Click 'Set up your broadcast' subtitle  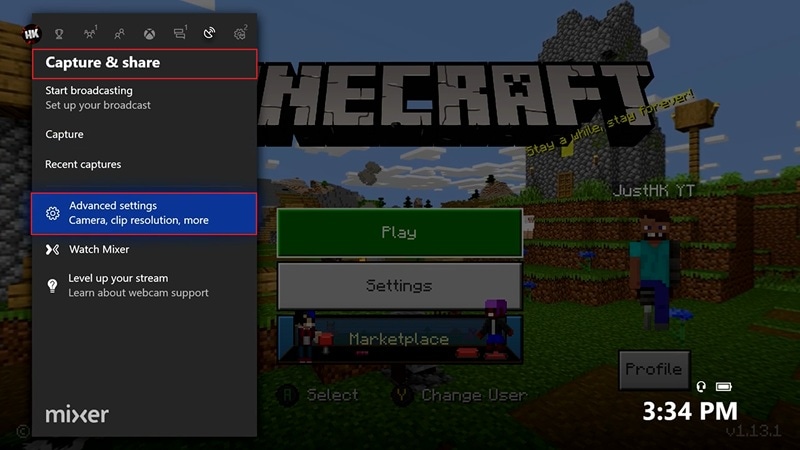click(x=98, y=105)
